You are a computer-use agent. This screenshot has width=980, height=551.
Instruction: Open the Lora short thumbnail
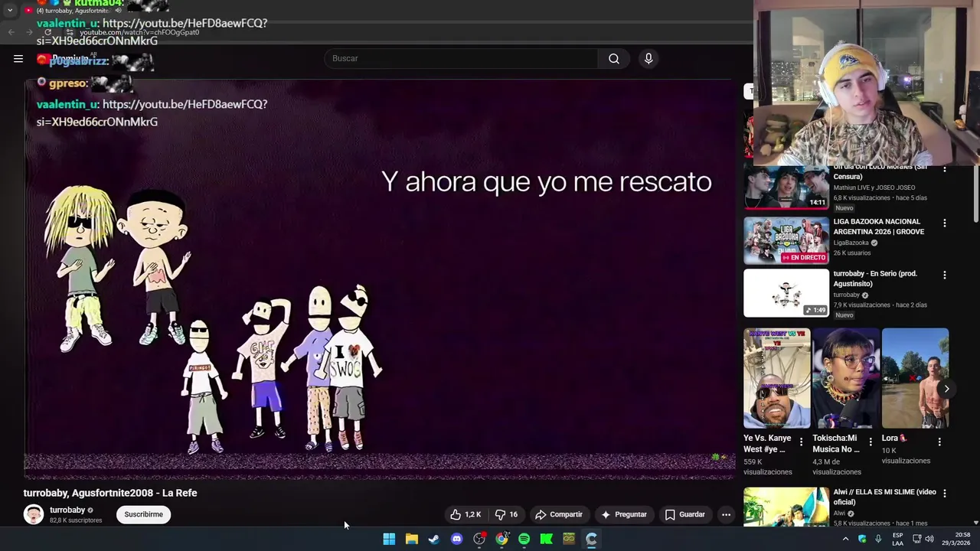coord(915,378)
